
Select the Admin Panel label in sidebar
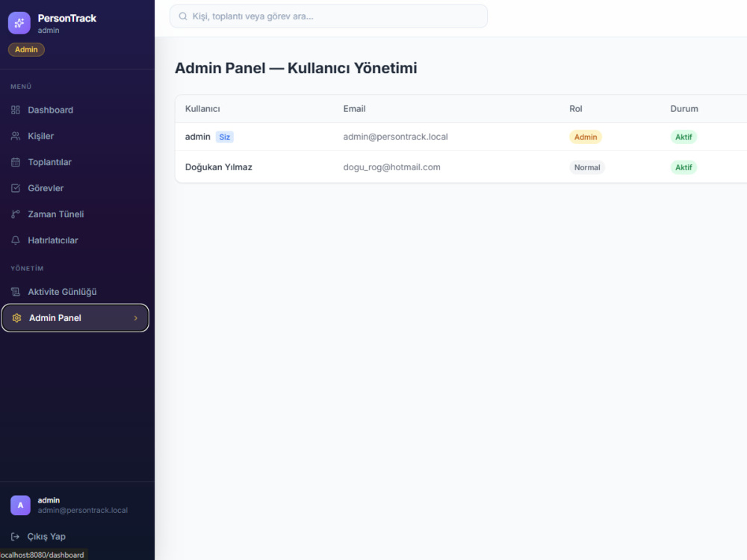click(x=55, y=318)
